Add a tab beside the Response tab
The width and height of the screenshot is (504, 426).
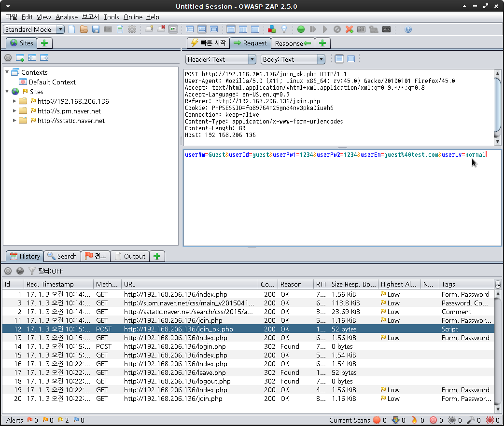[322, 43]
